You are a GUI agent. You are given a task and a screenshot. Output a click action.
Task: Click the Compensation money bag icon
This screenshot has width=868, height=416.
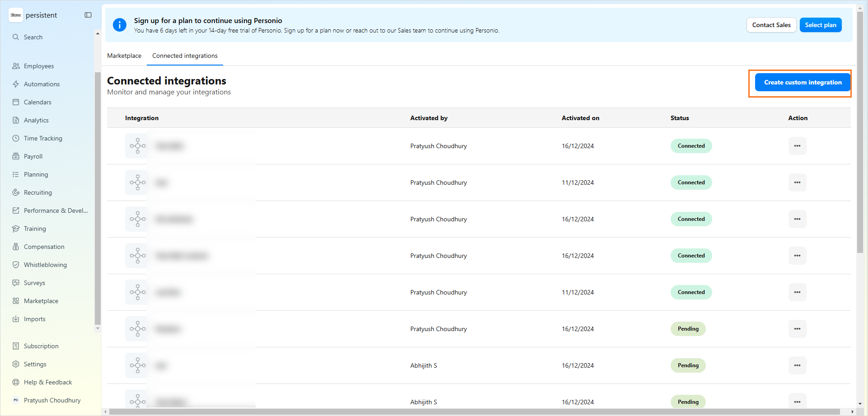point(16,247)
